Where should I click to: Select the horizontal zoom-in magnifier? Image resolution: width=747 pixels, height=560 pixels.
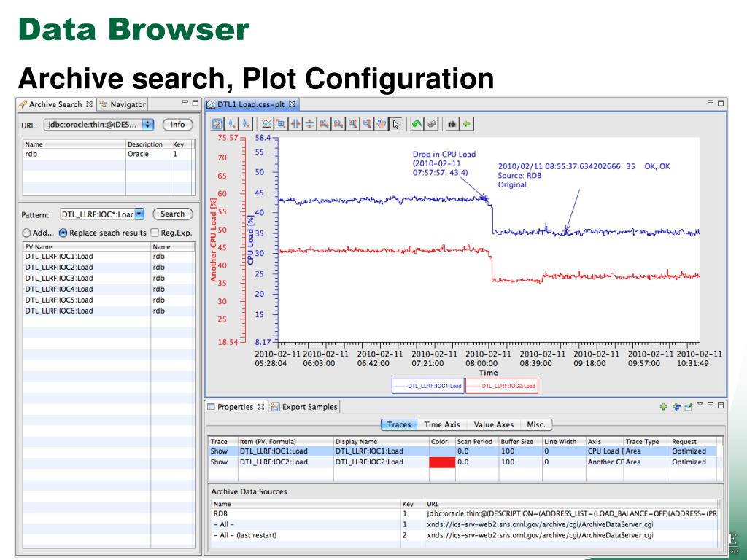pos(324,124)
